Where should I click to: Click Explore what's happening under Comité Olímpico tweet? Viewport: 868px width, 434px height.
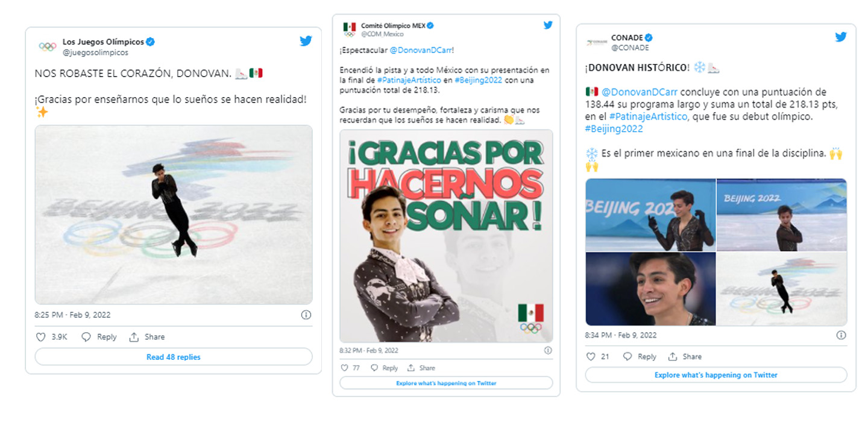(446, 383)
